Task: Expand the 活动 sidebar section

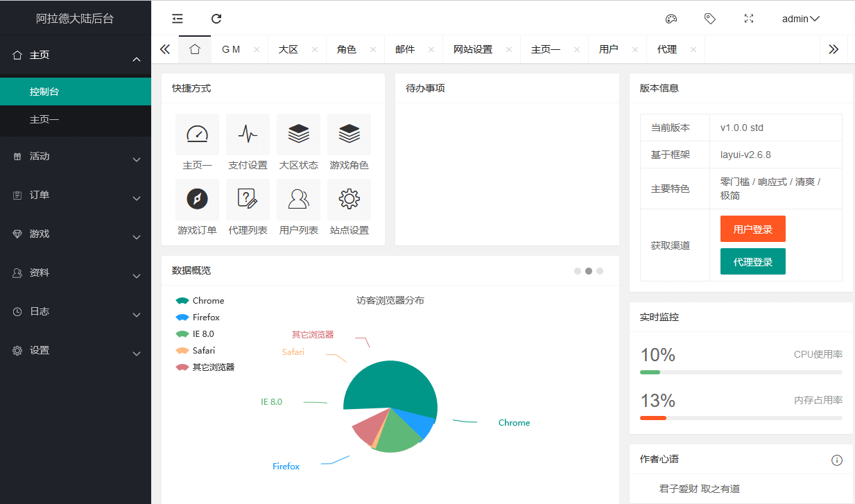Action: tap(42, 156)
